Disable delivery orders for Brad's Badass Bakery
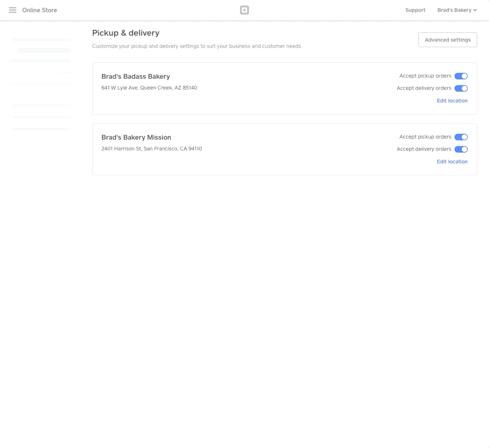Screen dimensions: 489x448 pos(461,89)
